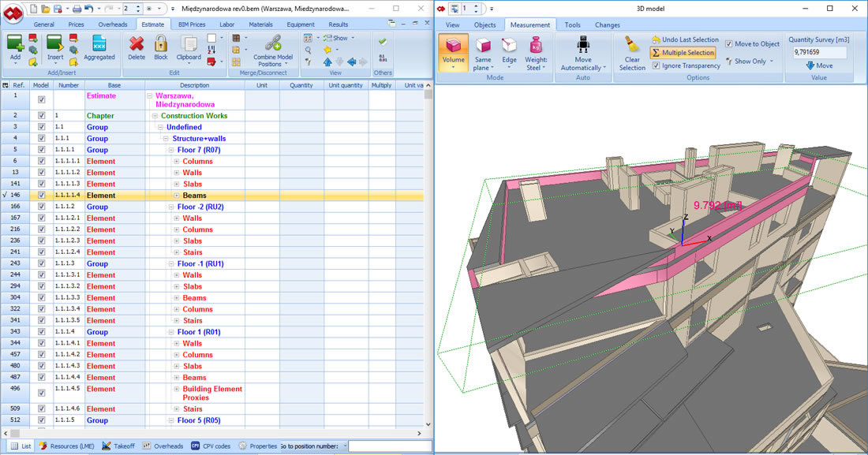
Task: Activate the Edge measurement tool
Action: [509, 54]
